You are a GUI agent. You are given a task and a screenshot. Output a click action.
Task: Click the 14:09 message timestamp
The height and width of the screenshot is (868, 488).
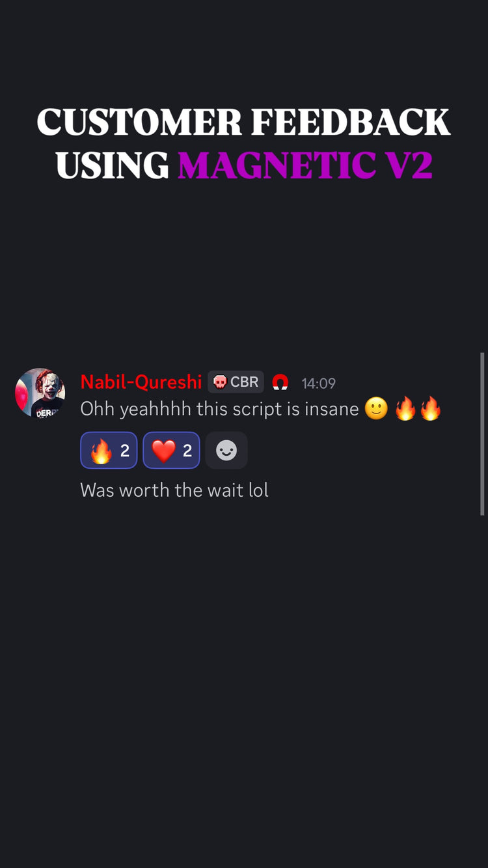click(x=319, y=384)
